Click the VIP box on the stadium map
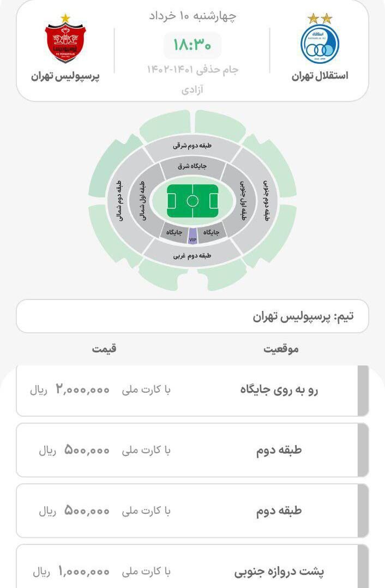The image size is (385, 588). coord(192,237)
